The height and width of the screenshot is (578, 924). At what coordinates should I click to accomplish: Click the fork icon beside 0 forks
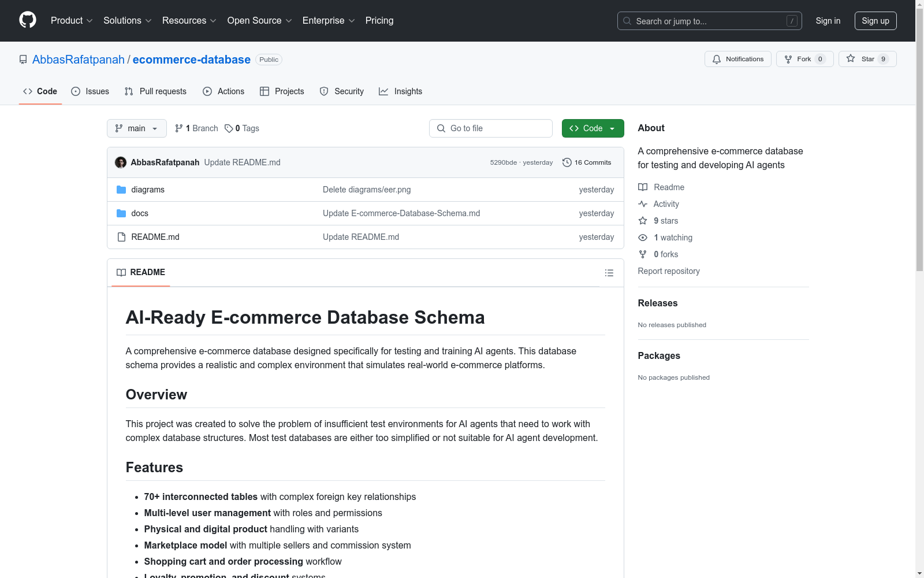coord(643,254)
